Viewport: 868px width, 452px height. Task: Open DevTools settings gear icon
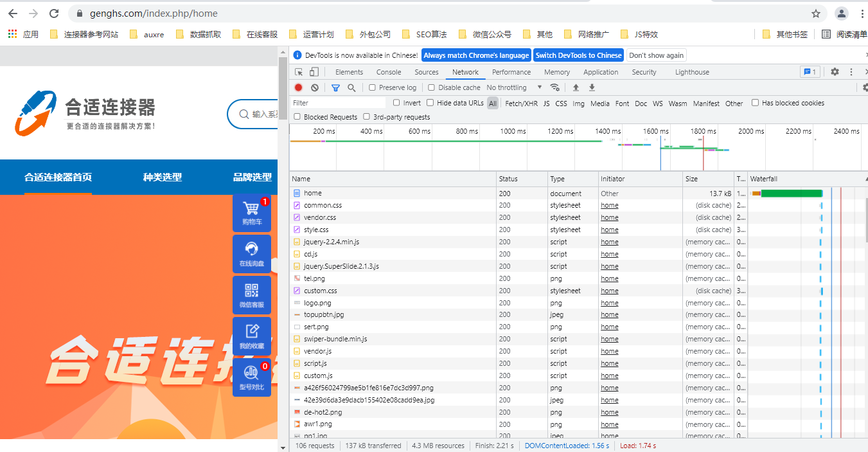(835, 72)
